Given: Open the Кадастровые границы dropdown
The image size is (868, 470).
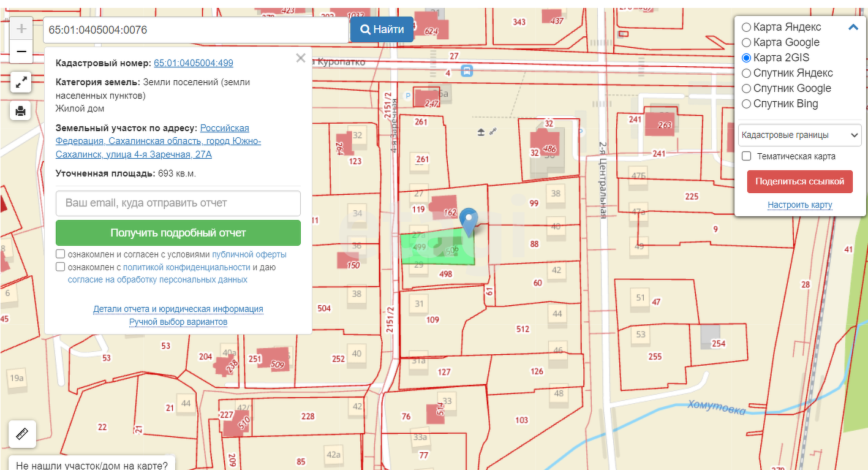Looking at the screenshot, I should pos(799,135).
